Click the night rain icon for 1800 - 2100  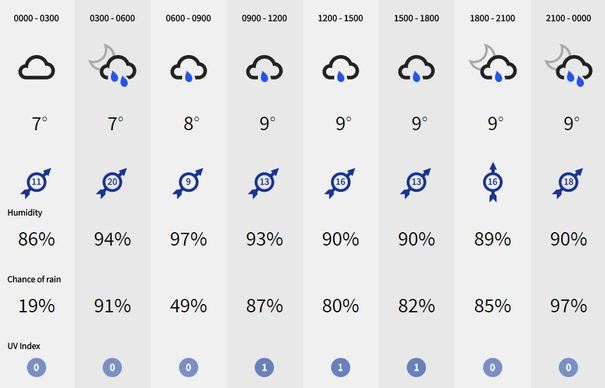(x=493, y=64)
